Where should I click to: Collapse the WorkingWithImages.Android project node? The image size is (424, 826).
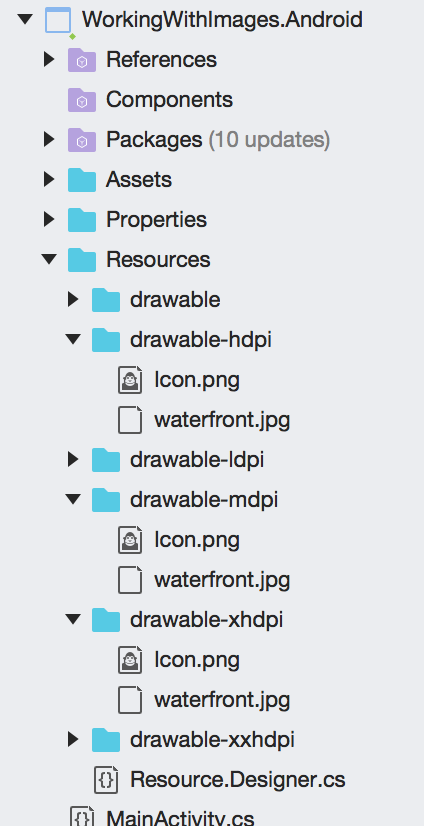pyautogui.click(x=25, y=19)
